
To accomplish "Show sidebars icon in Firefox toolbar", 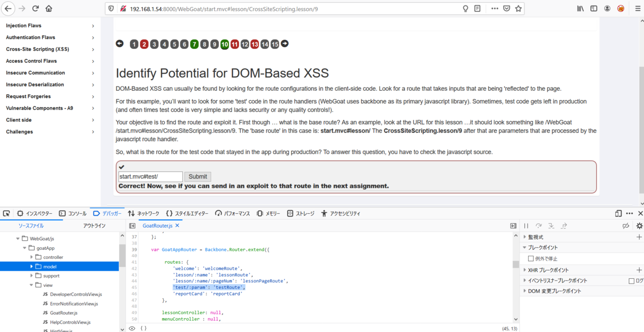I will (594, 9).
